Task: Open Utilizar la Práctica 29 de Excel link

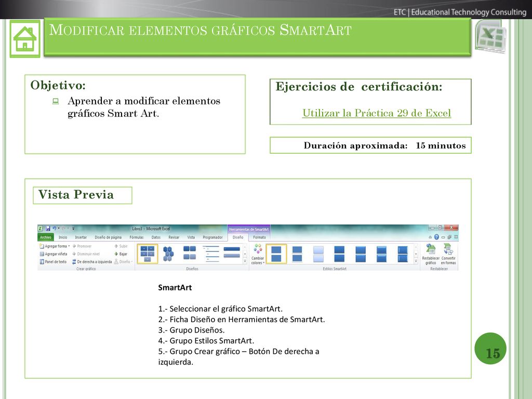Action: point(377,113)
